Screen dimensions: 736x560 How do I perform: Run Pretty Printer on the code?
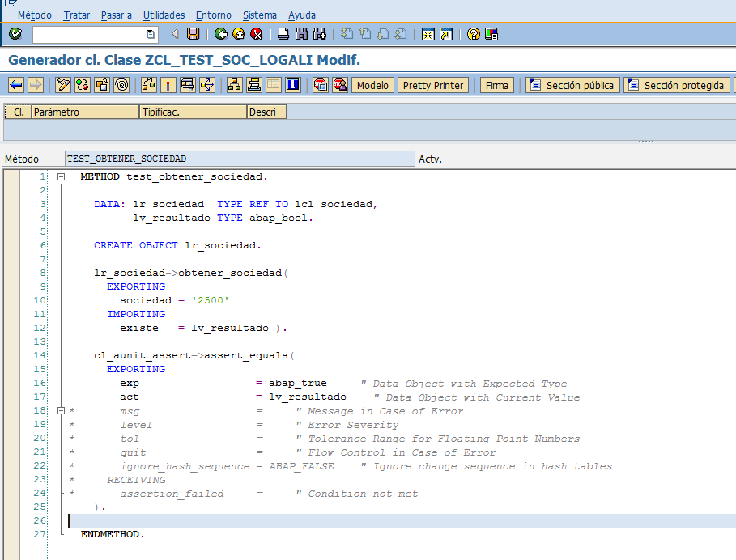pos(433,85)
